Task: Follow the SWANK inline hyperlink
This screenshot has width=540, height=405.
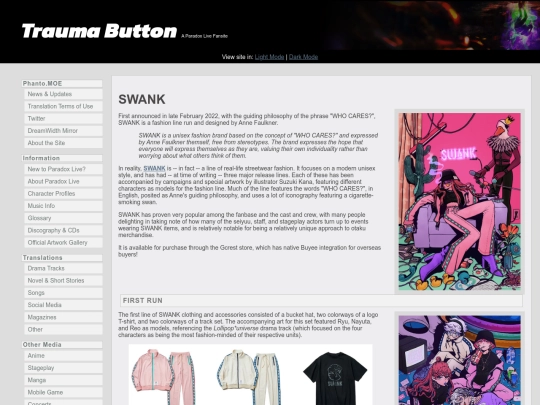Action: (x=154, y=168)
